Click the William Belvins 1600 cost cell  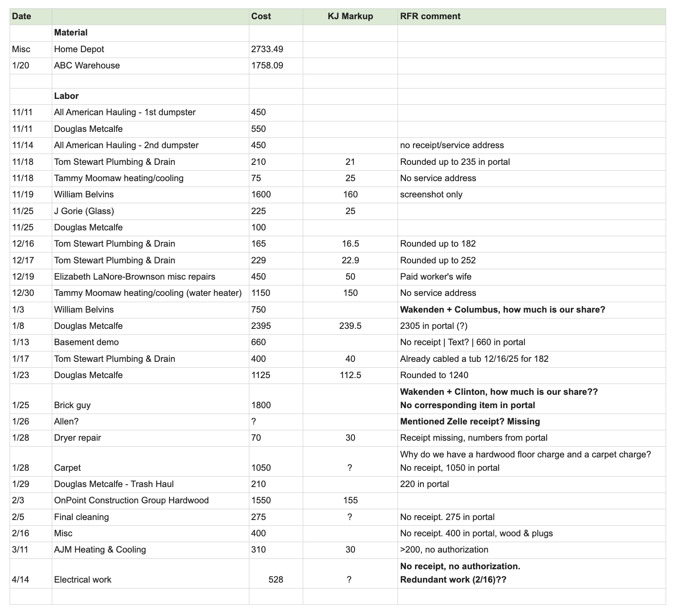pos(276,194)
